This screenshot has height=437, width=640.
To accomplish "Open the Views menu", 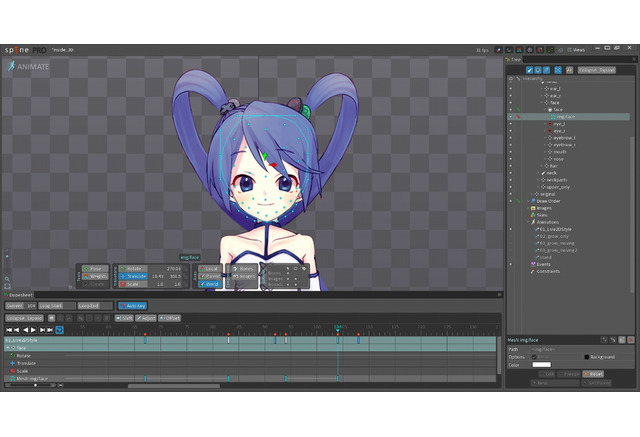I will click(576, 50).
